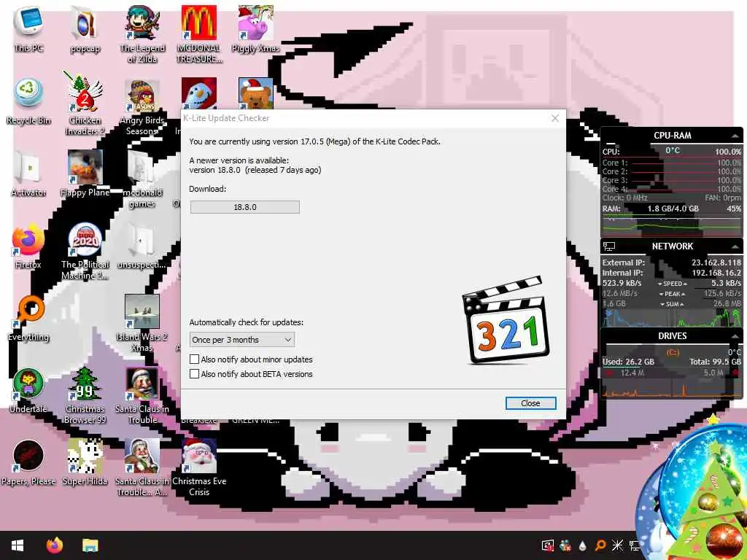Viewport: 747px width, 560px height.
Task: Open the Windows Start menu
Action: tap(18, 545)
